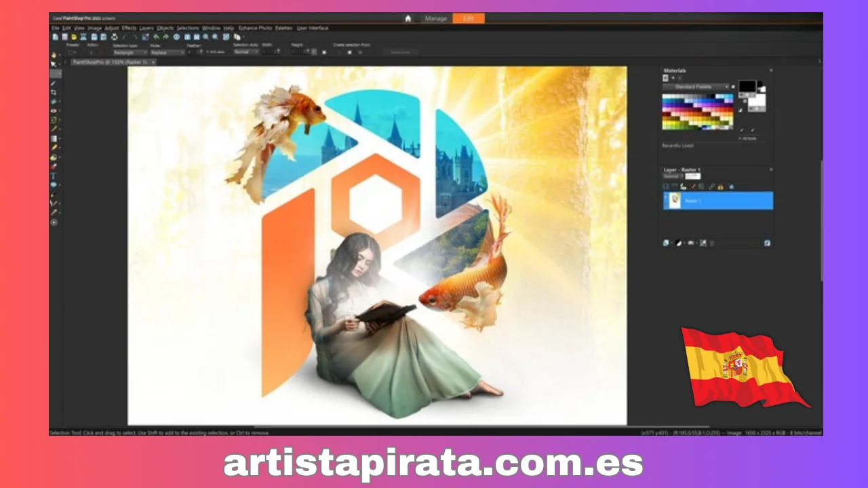The width and height of the screenshot is (868, 488).
Task: Select the speech bubble Preset Shape tool
Action: tap(54, 184)
